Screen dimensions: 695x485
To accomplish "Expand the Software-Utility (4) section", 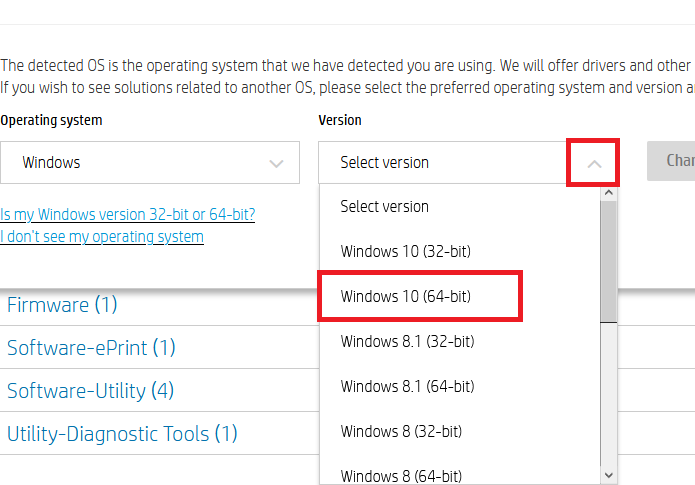I will [90, 391].
